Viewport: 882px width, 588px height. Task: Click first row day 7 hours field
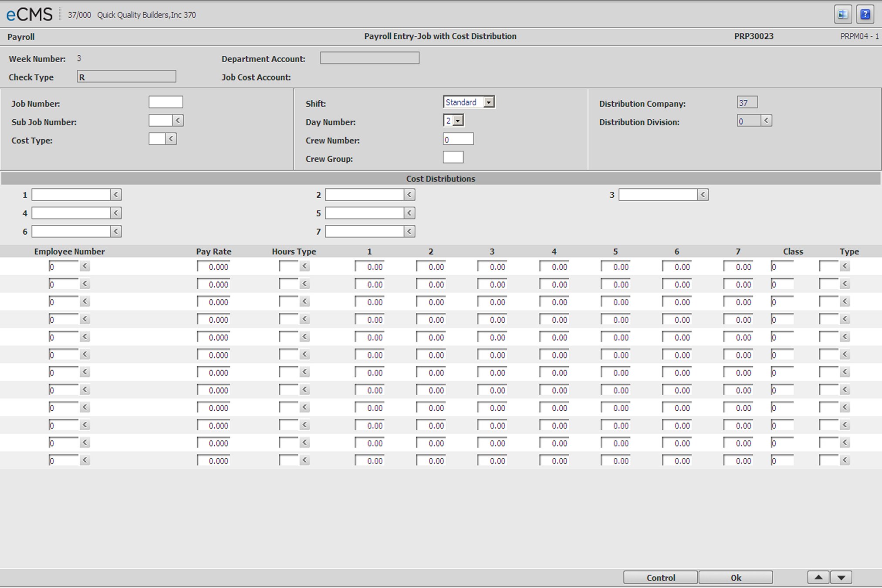click(738, 267)
